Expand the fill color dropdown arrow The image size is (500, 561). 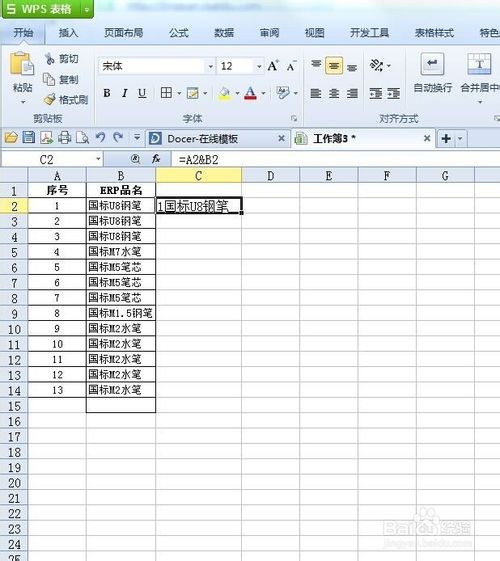pos(237,93)
